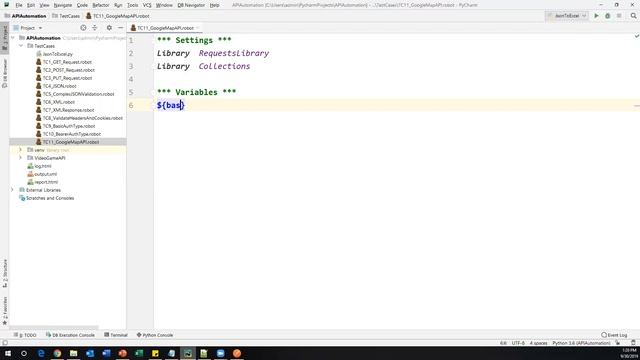Open Cortana search circle on taskbar
Viewport: 640px width, 360px height.
coord(24,353)
